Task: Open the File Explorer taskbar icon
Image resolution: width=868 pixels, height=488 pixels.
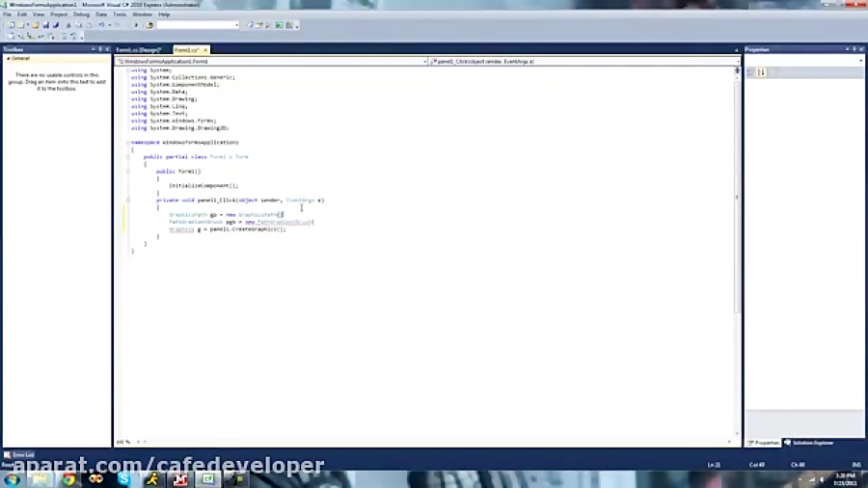Action: pos(40,479)
